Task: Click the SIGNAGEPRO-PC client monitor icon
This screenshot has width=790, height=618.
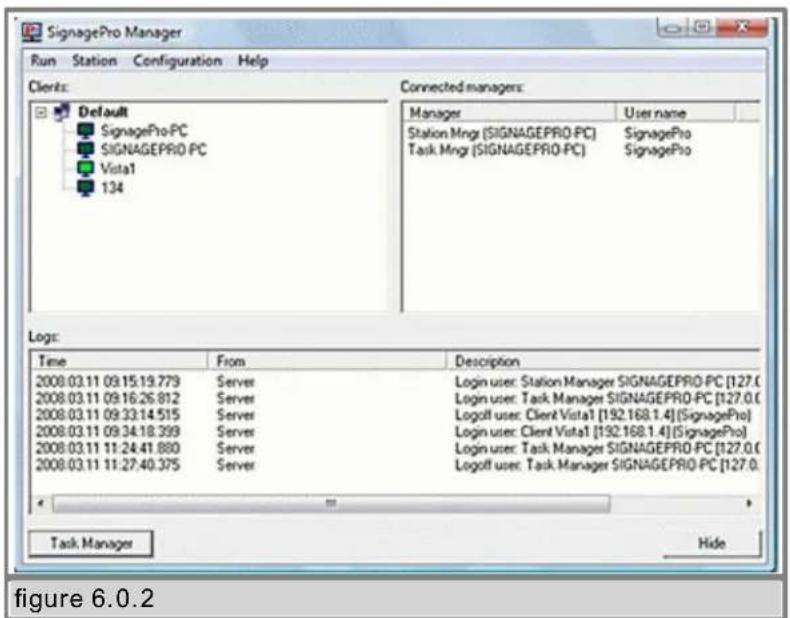Action: point(86,150)
